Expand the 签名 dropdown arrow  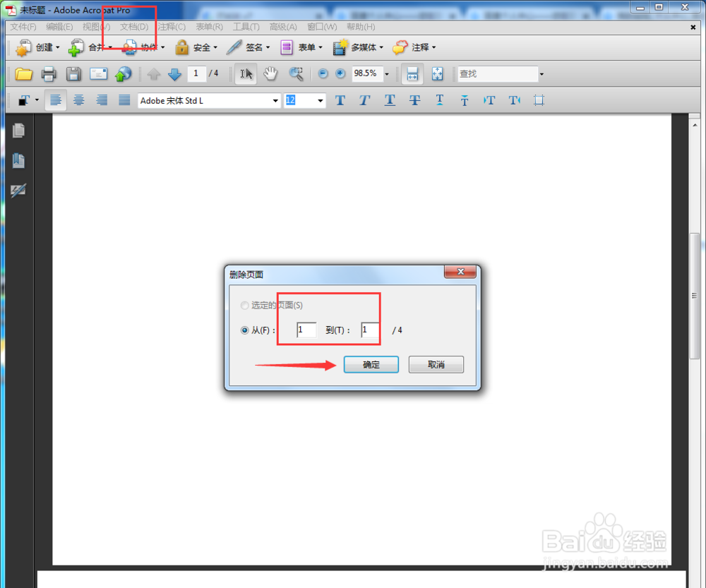tap(268, 47)
